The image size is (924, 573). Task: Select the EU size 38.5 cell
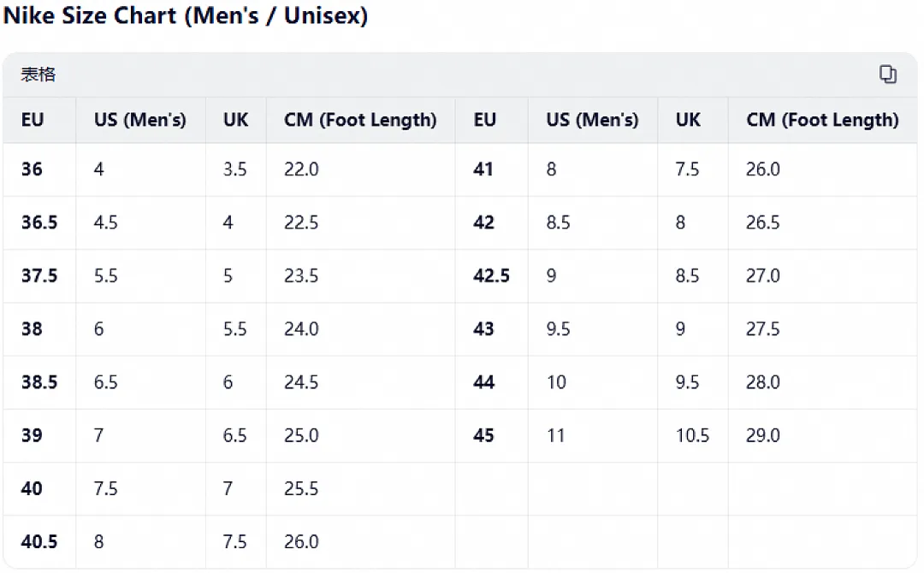pyautogui.click(x=39, y=381)
